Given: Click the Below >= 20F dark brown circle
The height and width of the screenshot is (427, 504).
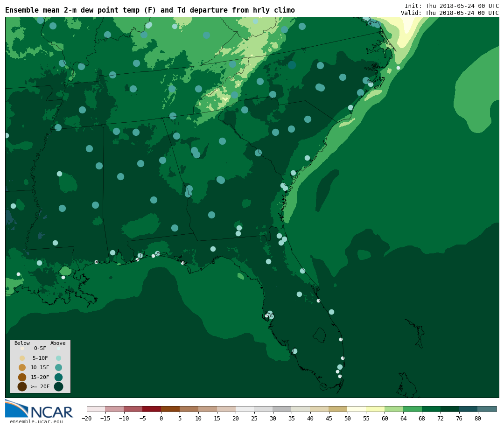Looking at the screenshot, I should tap(22, 386).
